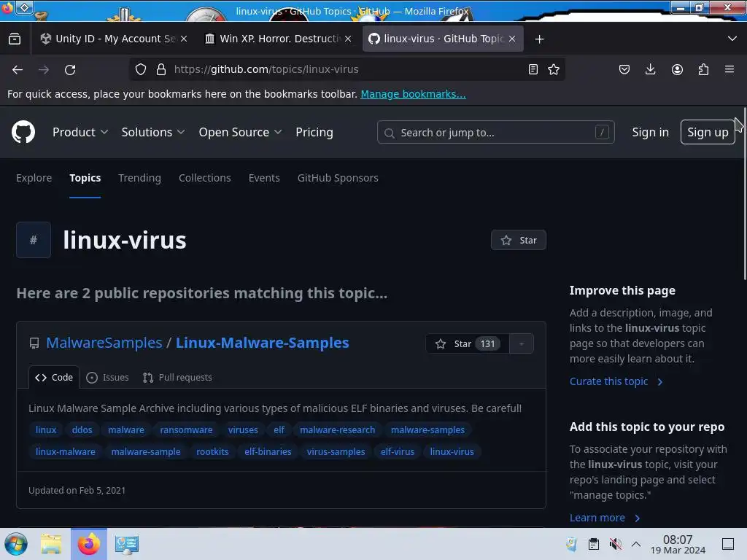Viewport: 747px width, 560px height.
Task: Close the Win XP Horror tab
Action: [348, 39]
